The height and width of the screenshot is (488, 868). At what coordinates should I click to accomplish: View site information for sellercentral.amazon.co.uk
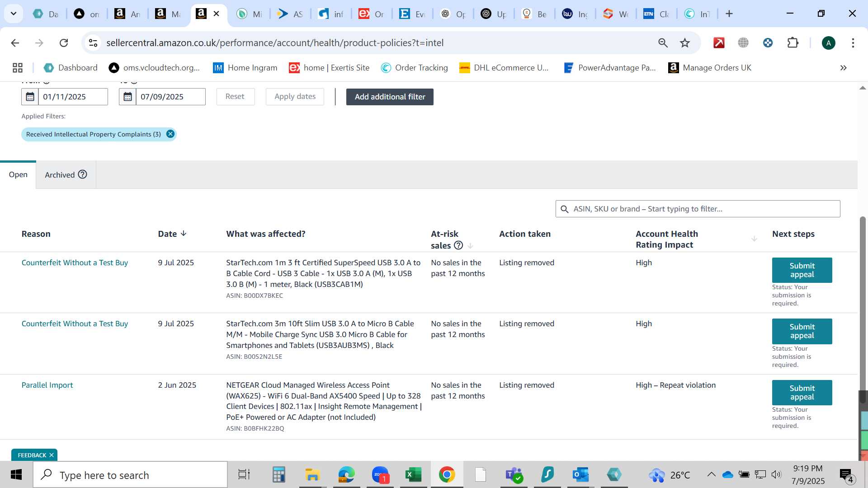coord(93,43)
